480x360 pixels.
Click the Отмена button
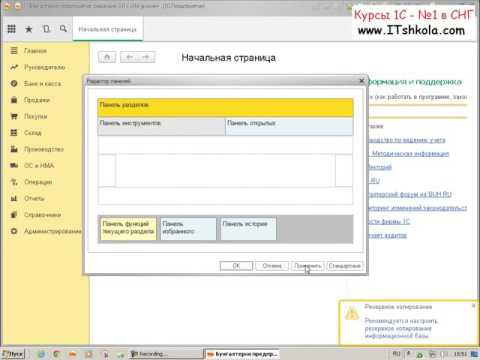(272, 266)
